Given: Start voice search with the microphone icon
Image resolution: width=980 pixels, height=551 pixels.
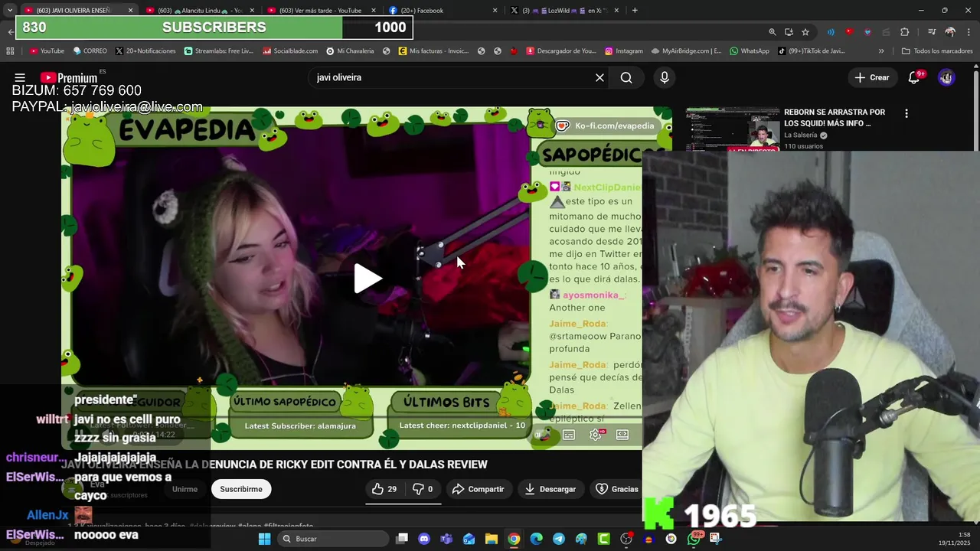Looking at the screenshot, I should pyautogui.click(x=665, y=77).
